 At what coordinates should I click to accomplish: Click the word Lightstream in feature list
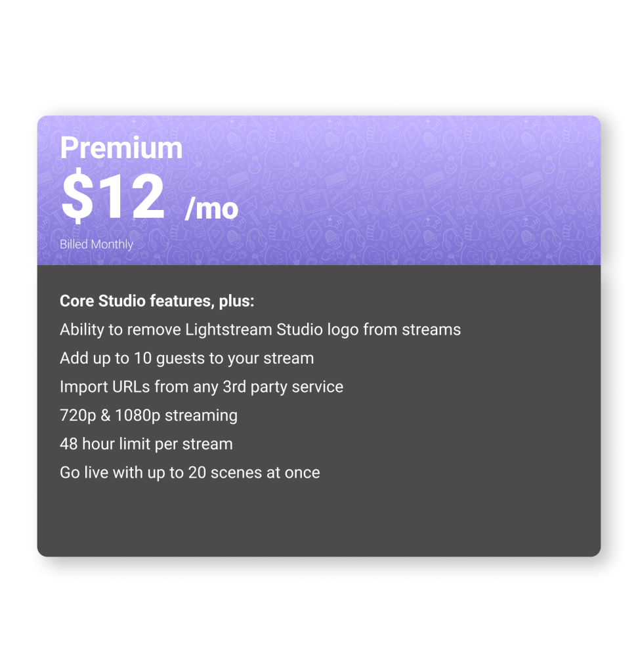(228, 329)
